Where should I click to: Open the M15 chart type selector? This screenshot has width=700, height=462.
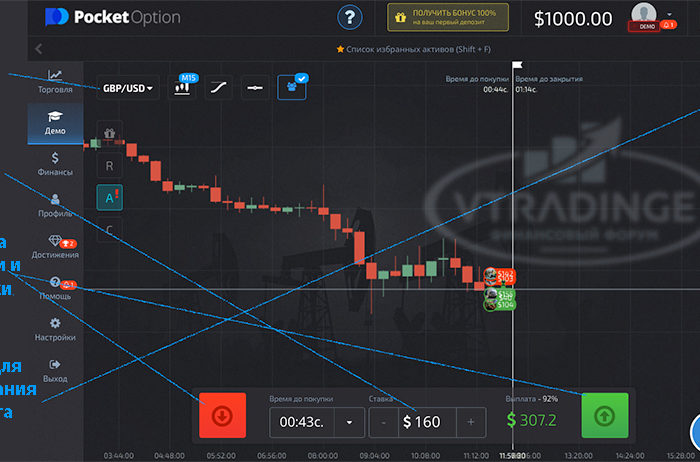(x=182, y=87)
